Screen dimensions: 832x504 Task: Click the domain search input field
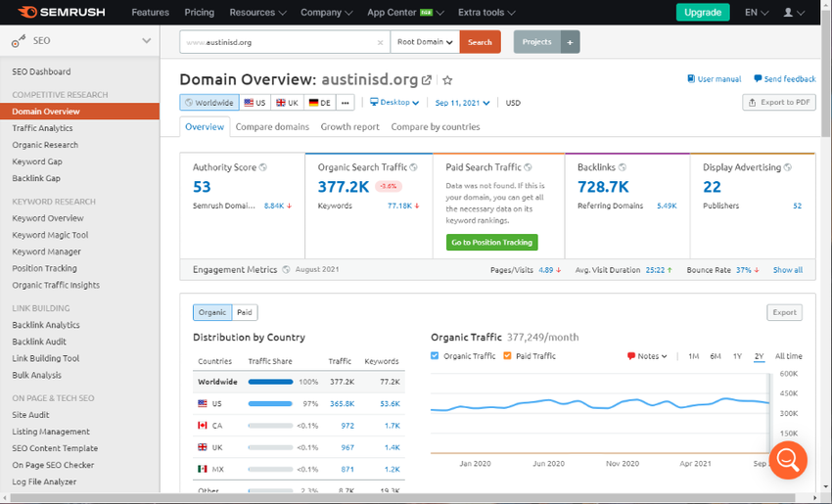279,43
